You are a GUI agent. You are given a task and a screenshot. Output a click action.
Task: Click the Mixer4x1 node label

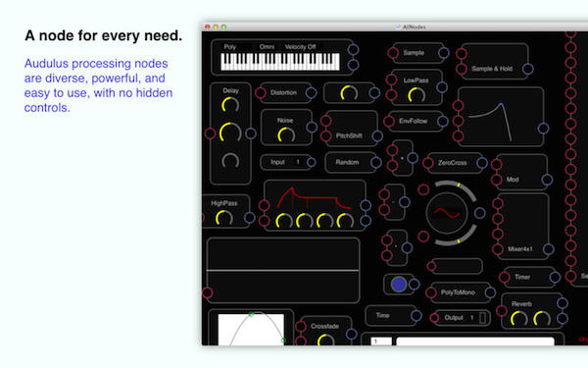pos(519,249)
